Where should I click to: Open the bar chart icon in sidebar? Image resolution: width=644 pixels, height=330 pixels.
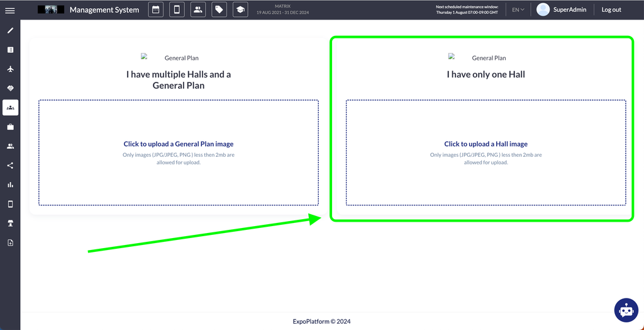(10, 185)
